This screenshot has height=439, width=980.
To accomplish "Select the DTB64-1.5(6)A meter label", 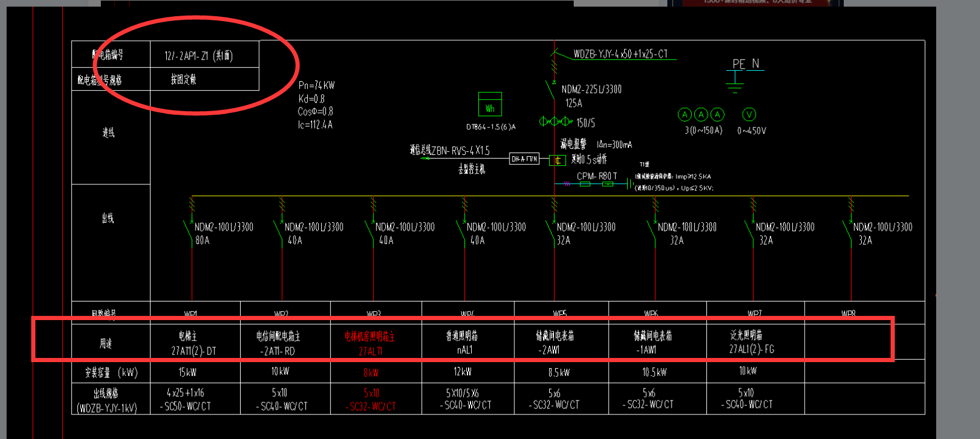I will [x=491, y=127].
